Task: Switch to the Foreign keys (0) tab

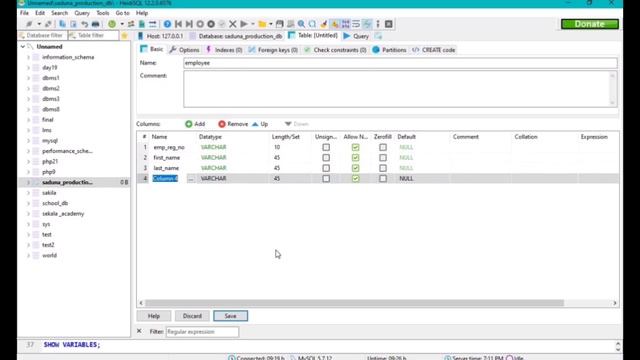Action: coord(273,50)
